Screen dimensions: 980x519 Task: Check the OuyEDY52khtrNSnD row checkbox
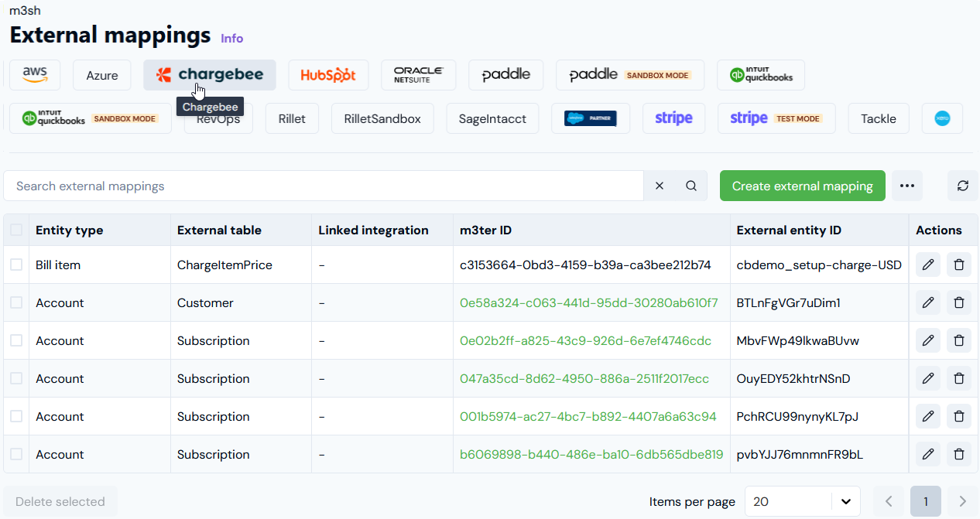pos(16,378)
